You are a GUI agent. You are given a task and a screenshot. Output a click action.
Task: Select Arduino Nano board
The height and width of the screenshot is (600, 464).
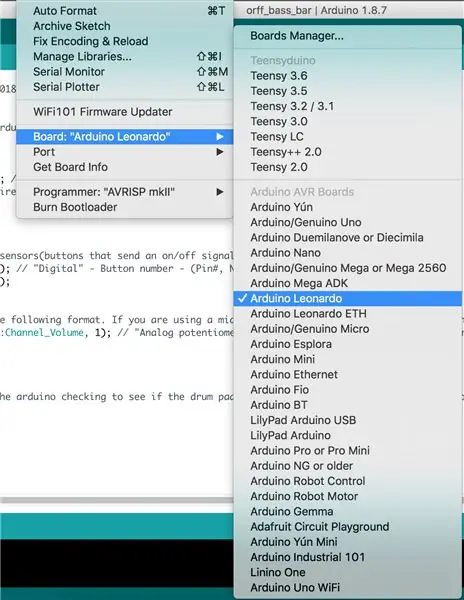(x=348, y=253)
